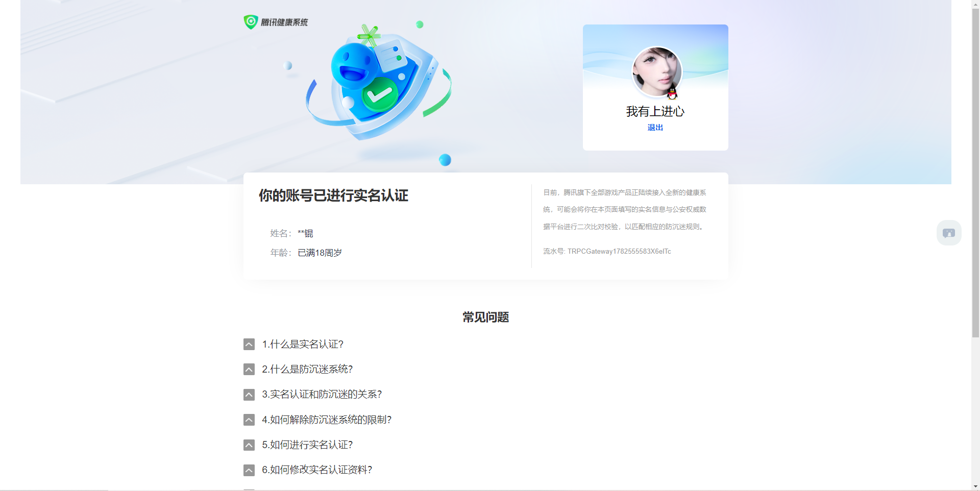Viewport: 980px width, 491px height.
Task: Click question text 1.什么是实名认证?
Action: pos(303,345)
